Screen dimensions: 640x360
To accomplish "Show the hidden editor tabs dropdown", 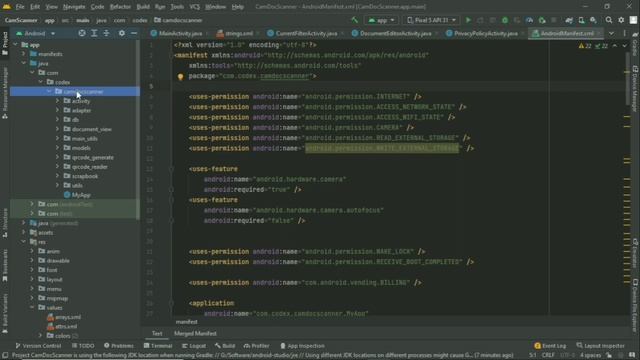I will (x=611, y=33).
